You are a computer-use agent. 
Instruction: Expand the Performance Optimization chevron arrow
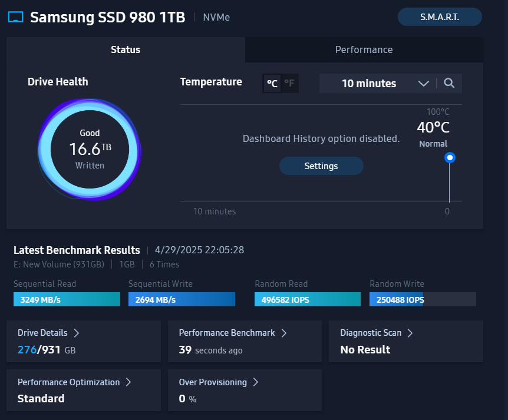click(128, 382)
